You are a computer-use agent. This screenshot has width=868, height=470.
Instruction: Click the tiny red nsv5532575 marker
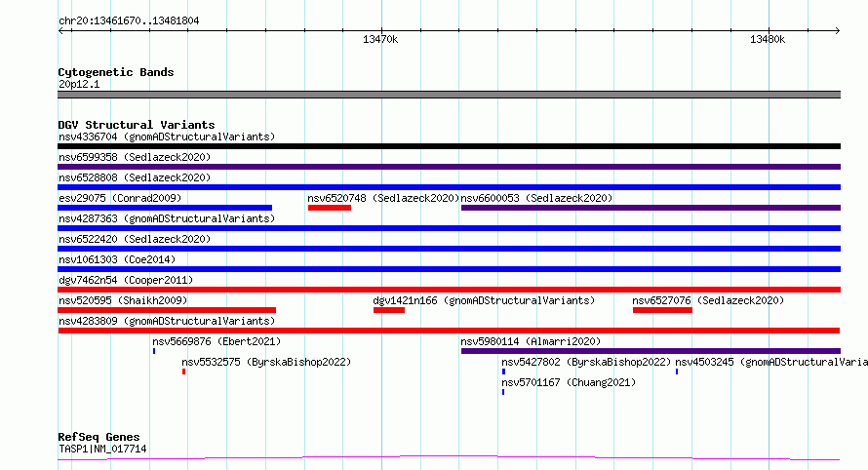pyautogui.click(x=183, y=372)
